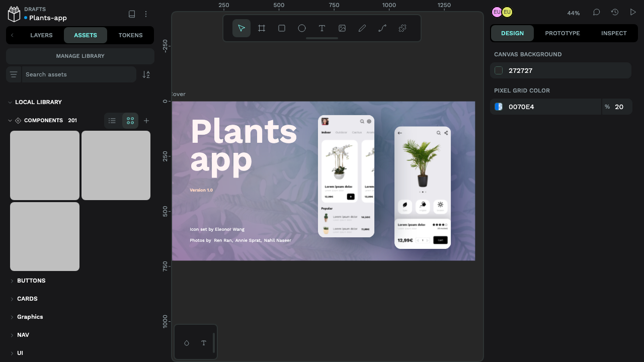The width and height of the screenshot is (644, 362).
Task: Open the color palette drop icon
Action: (x=187, y=343)
